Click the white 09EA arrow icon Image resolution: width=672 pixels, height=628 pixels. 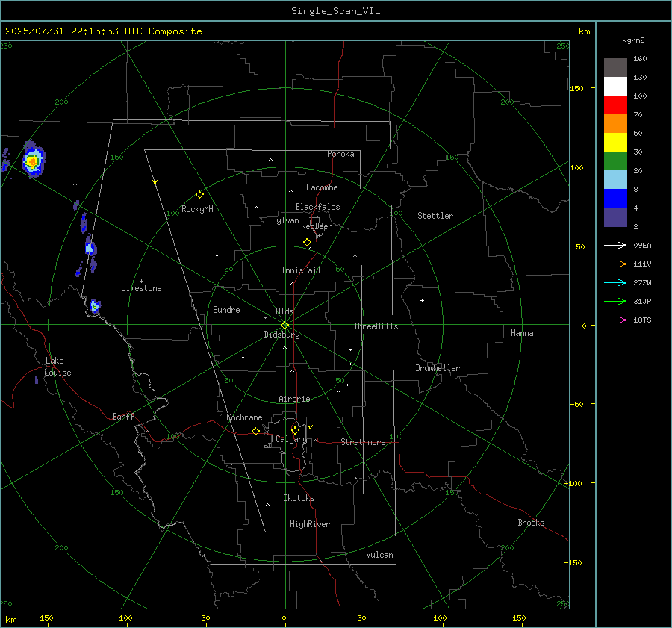click(615, 245)
